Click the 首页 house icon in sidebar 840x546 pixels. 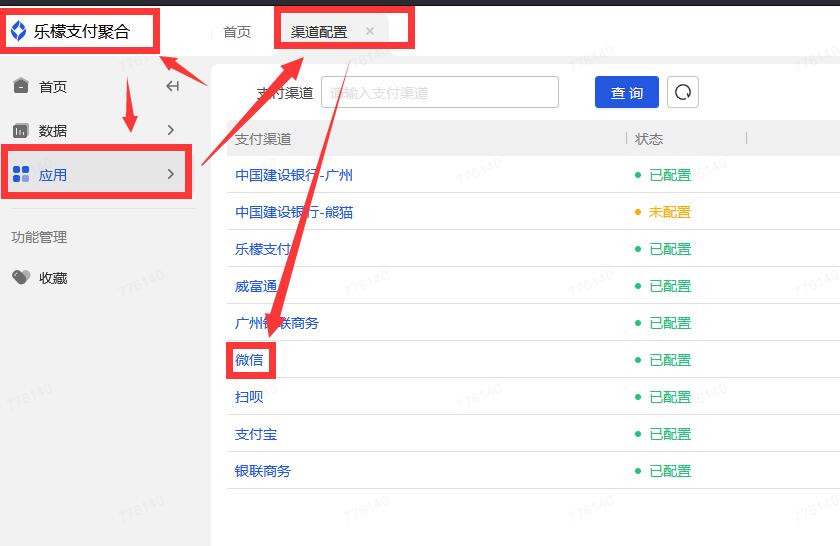[21, 86]
